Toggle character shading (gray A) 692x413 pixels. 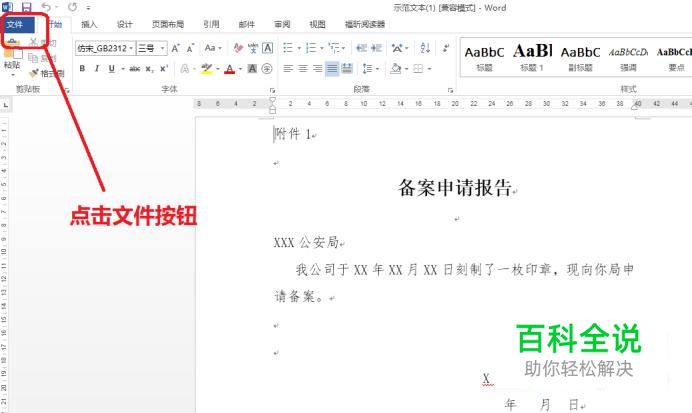[252, 69]
